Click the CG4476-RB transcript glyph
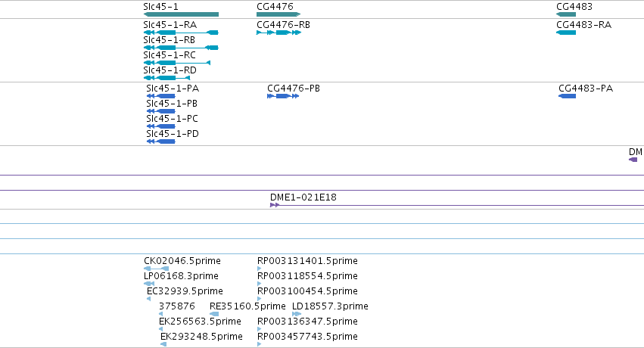Viewport: 644px width, 348px height. [279, 33]
